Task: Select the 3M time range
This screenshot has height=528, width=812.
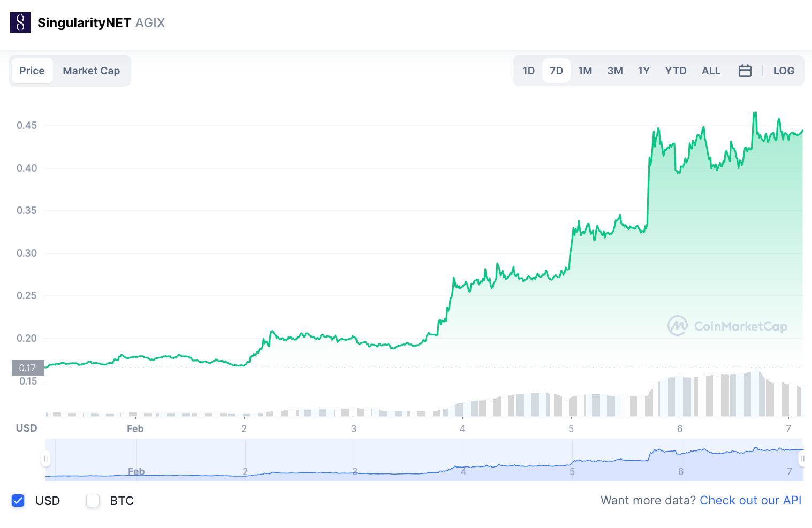Action: 615,71
